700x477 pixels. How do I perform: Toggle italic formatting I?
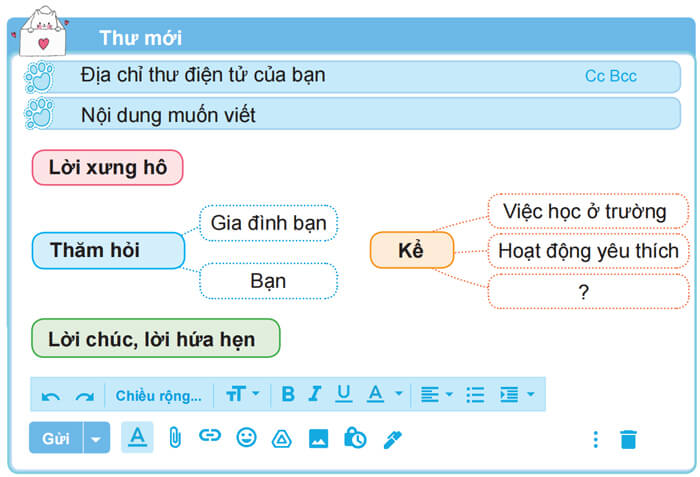[315, 394]
